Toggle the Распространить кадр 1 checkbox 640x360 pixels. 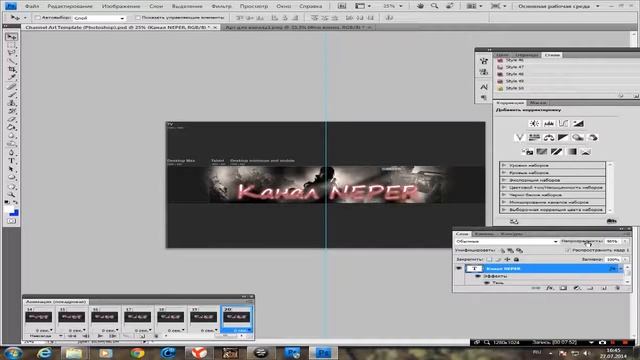pos(568,250)
